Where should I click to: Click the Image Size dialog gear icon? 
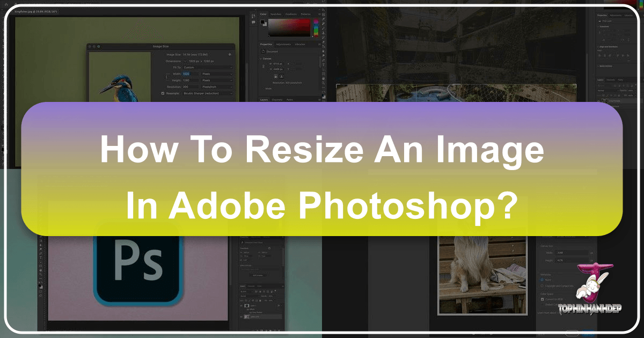[230, 54]
